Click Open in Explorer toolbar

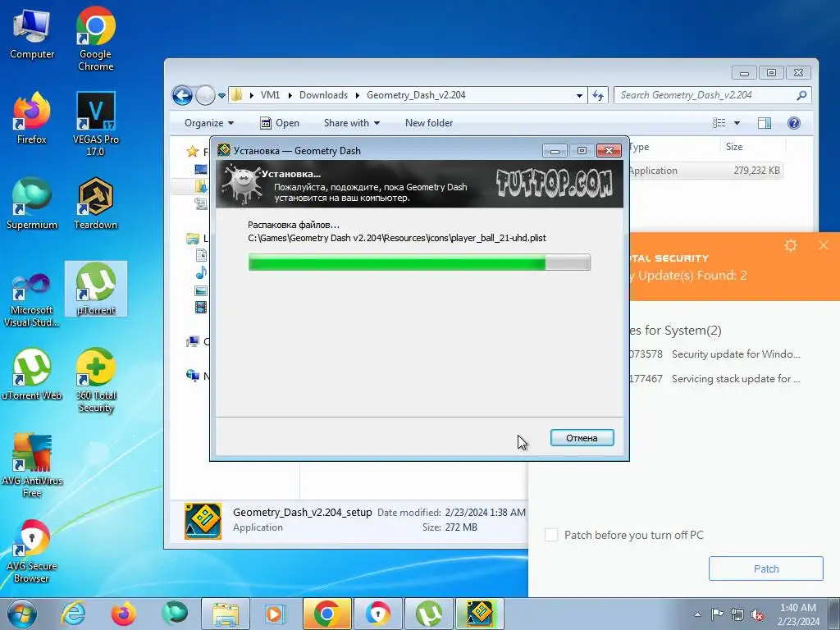(x=280, y=123)
